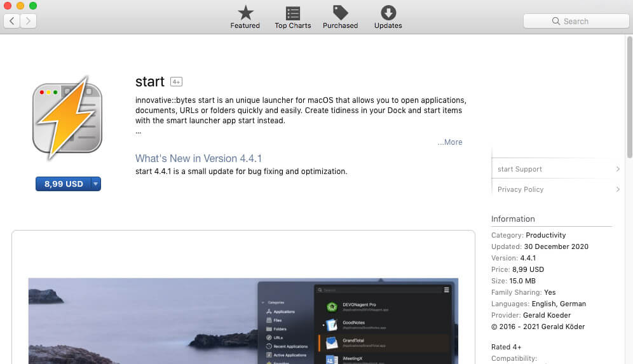Open the Privacy Policy chevron row
This screenshot has height=364, width=633.
[556, 189]
